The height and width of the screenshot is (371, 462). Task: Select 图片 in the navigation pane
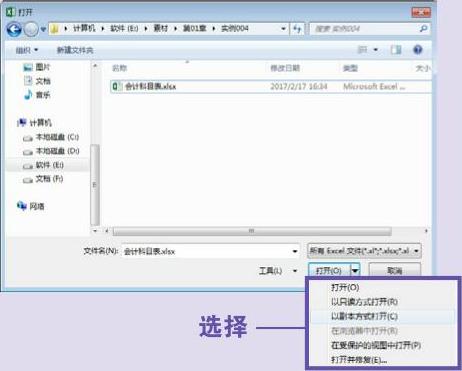pyautogui.click(x=37, y=67)
